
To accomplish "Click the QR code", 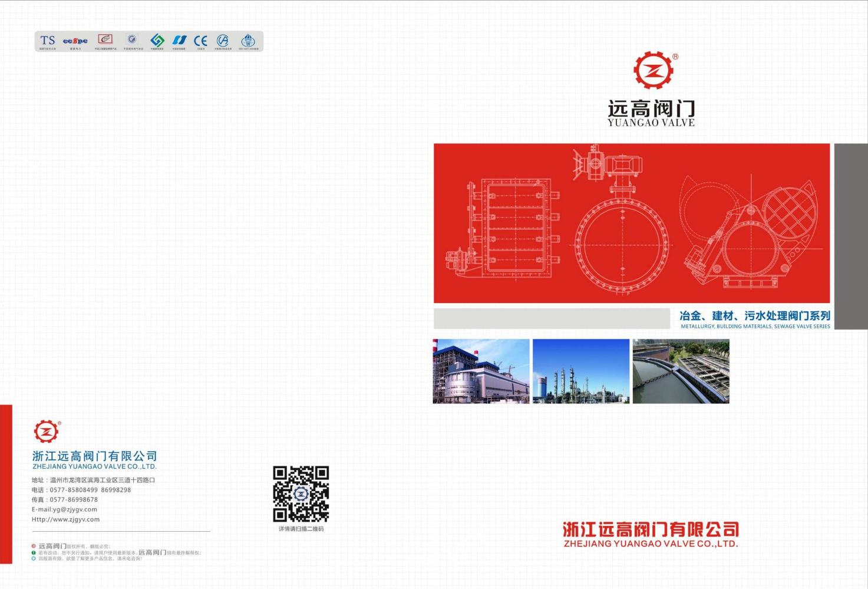I will [301, 493].
